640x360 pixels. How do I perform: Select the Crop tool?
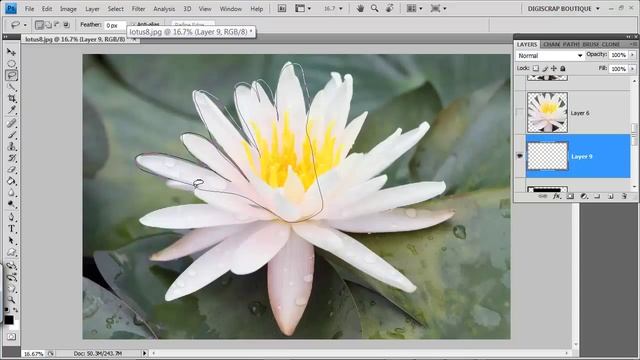coord(11,98)
